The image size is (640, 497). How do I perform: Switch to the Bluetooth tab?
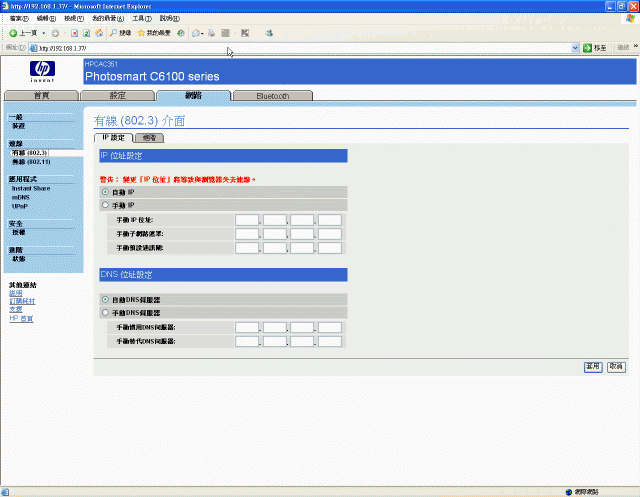point(273,95)
